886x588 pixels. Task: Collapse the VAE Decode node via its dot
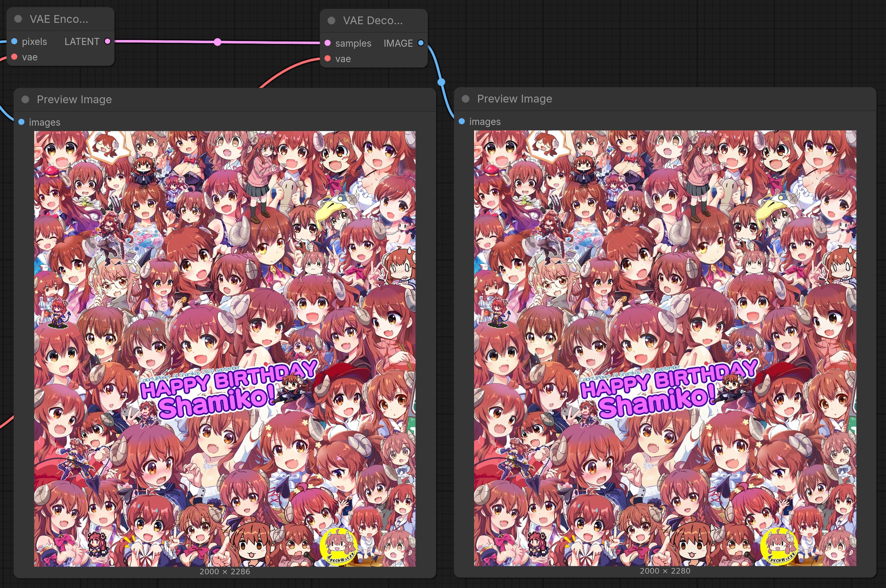coord(331,21)
